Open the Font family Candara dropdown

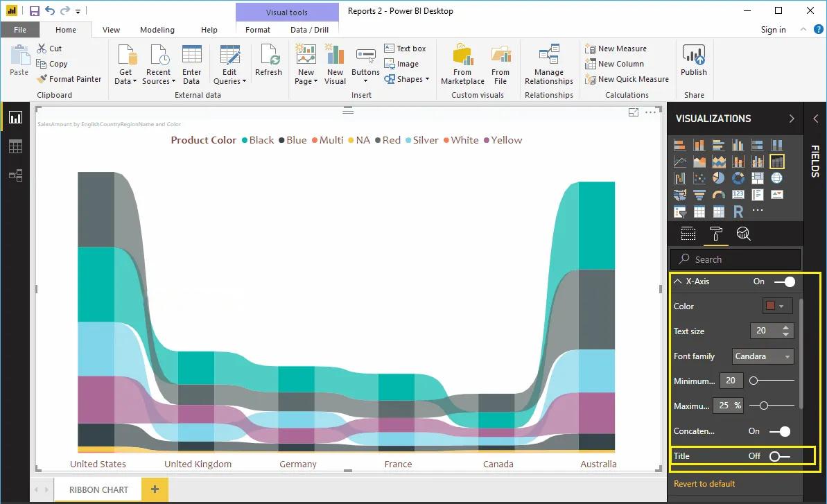pos(763,356)
